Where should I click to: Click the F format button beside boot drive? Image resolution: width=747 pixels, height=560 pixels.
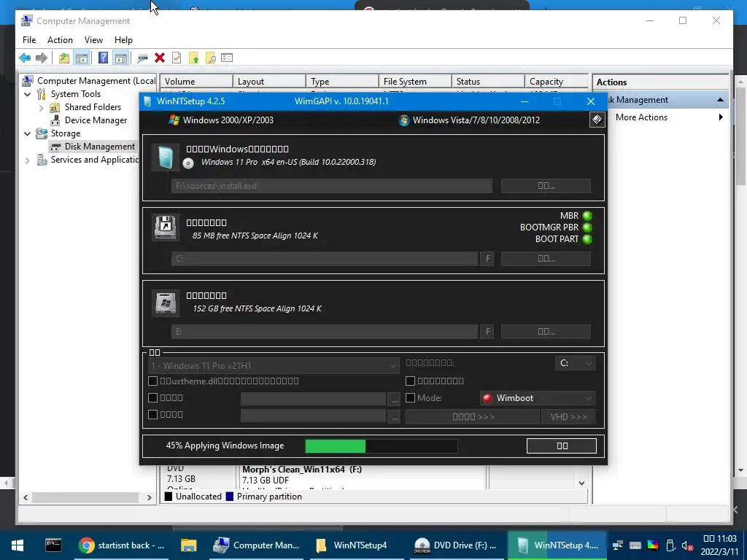(487, 259)
